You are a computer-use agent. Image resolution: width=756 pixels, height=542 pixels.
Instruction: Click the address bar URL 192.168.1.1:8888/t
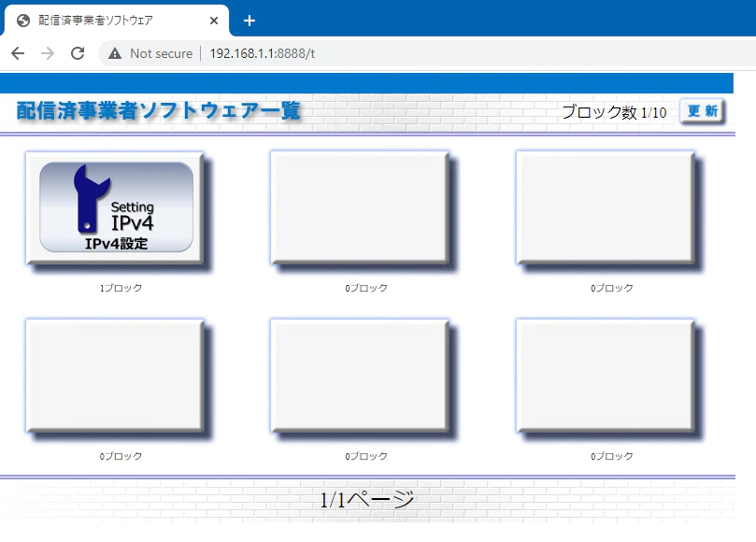pos(263,53)
